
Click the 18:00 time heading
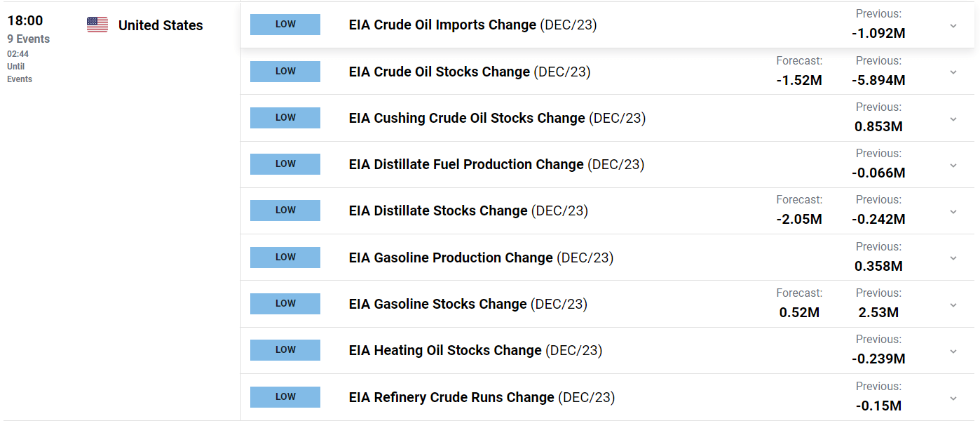(25, 21)
